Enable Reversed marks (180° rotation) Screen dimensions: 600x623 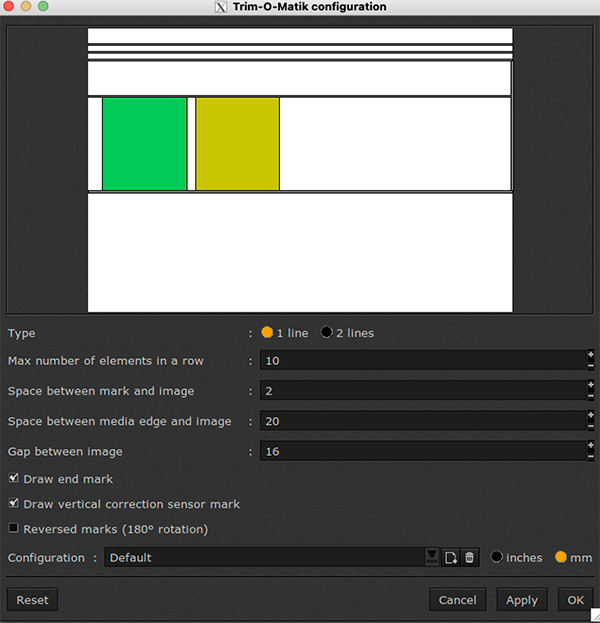pyautogui.click(x=14, y=528)
